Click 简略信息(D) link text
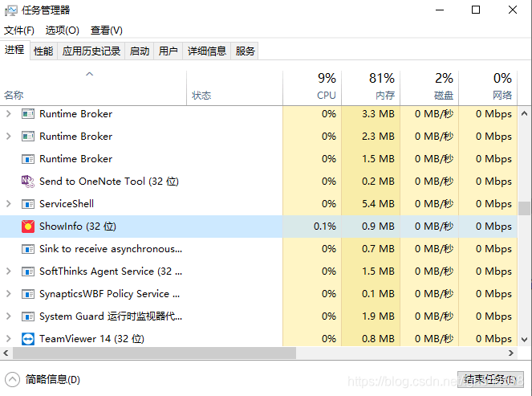Screen dimensions: 532x396 [x=53, y=379]
